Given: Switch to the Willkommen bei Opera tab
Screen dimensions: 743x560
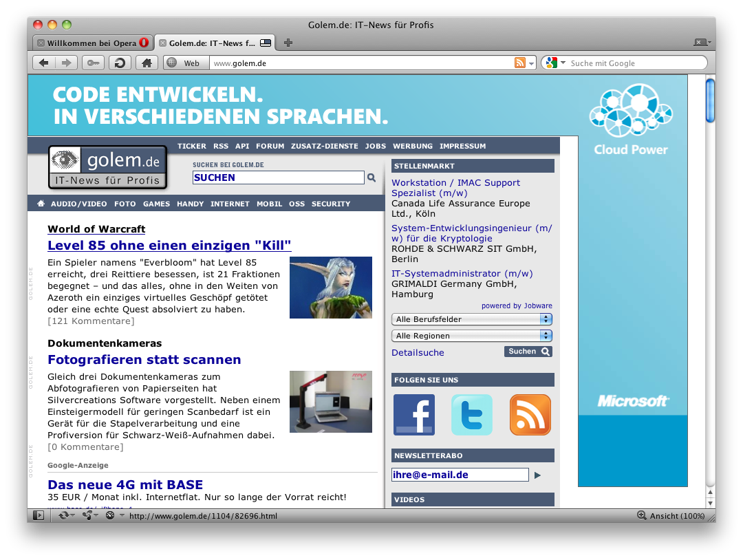Looking at the screenshot, I should point(91,43).
